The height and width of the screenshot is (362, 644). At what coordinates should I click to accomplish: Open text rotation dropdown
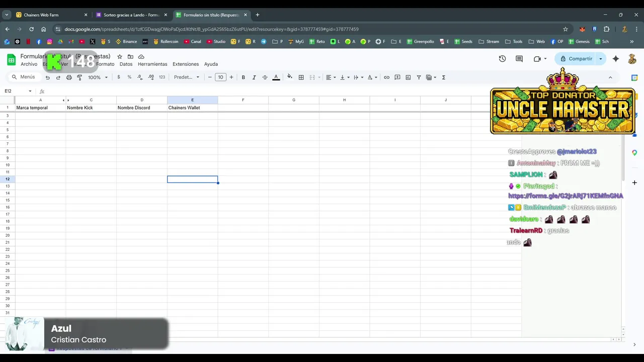tap(372, 77)
